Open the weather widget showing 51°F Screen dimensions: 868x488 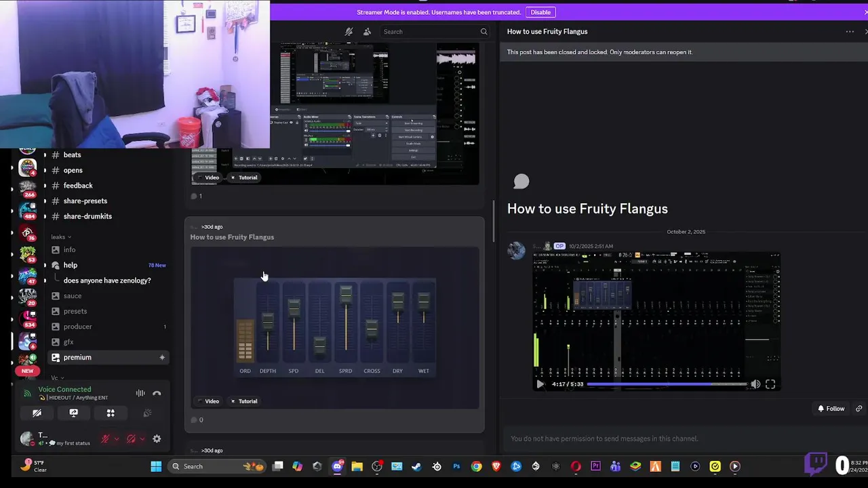click(x=32, y=466)
